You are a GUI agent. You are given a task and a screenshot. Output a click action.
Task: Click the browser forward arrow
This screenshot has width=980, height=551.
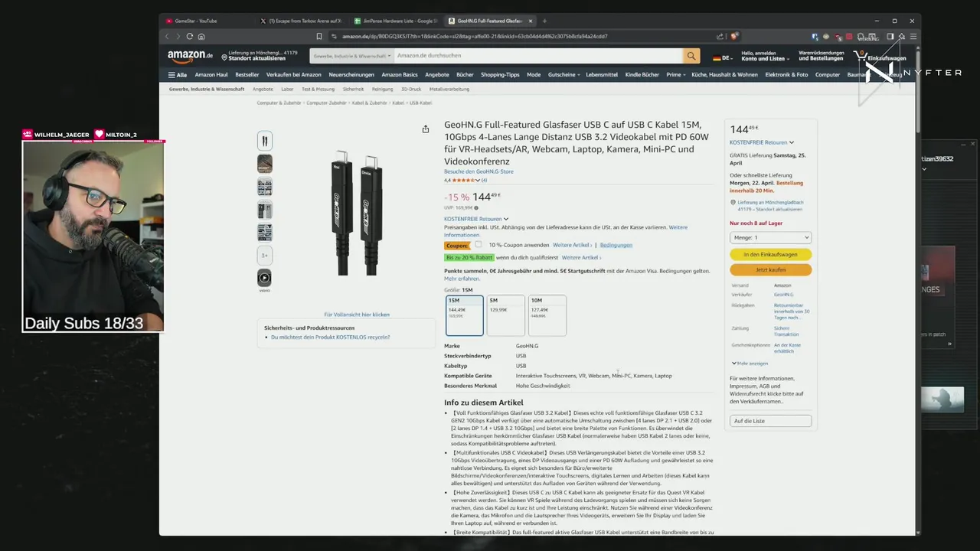[x=178, y=36]
